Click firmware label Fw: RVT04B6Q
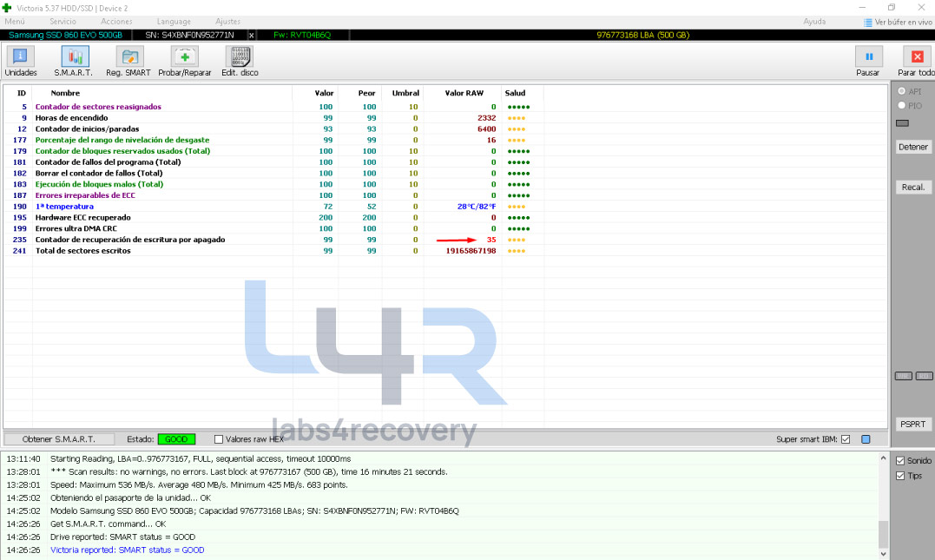Viewport: 935px width, 560px height. coord(302,36)
